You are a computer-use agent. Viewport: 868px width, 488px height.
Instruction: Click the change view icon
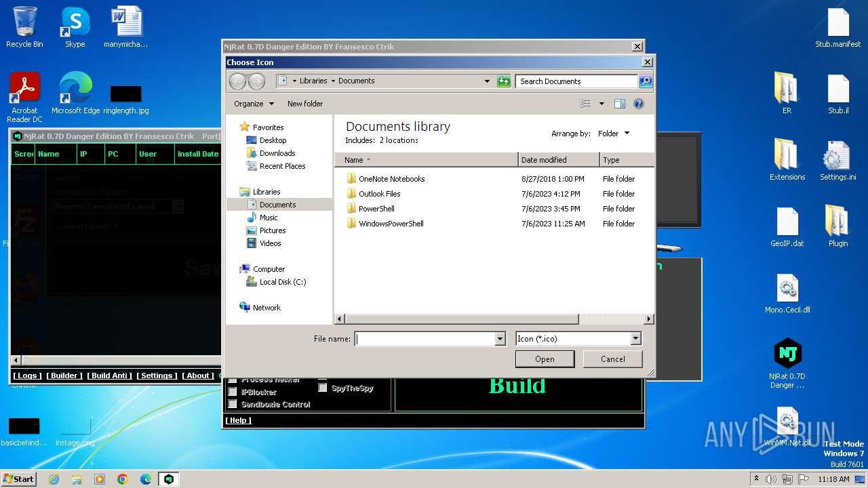coord(585,104)
